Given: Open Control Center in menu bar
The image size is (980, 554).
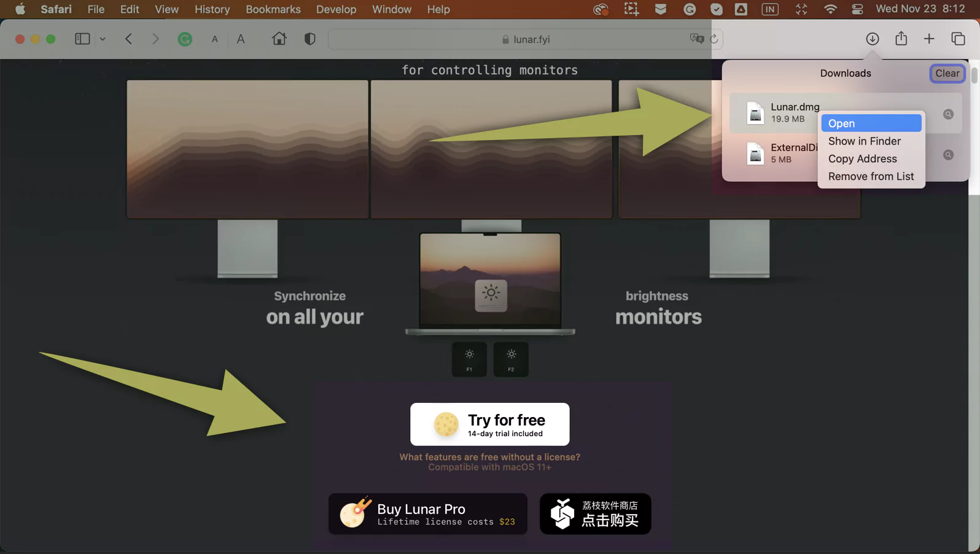Looking at the screenshot, I should point(857,9).
